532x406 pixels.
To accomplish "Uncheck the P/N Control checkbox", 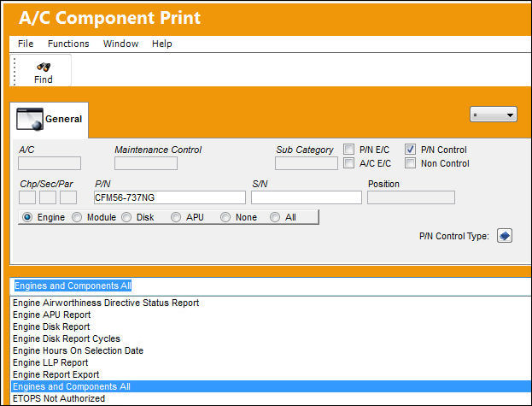I will [410, 149].
